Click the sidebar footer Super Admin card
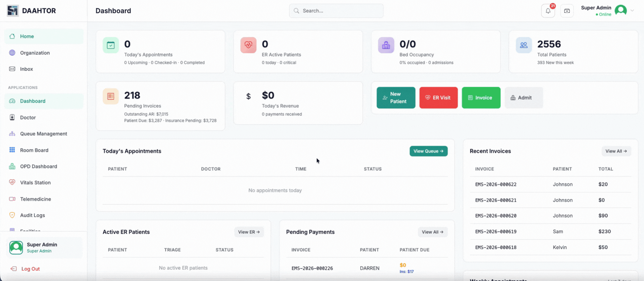Image resolution: width=644 pixels, height=281 pixels. (44, 248)
